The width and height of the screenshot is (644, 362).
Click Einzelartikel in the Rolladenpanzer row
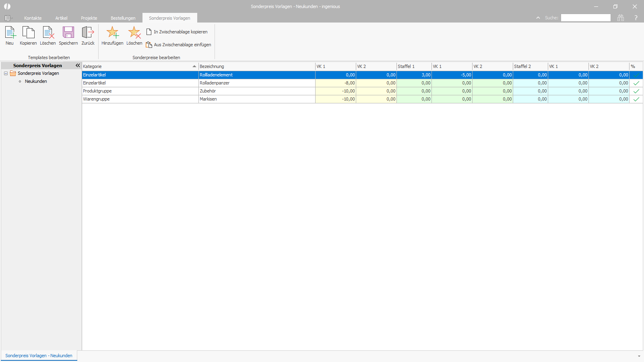(140, 83)
